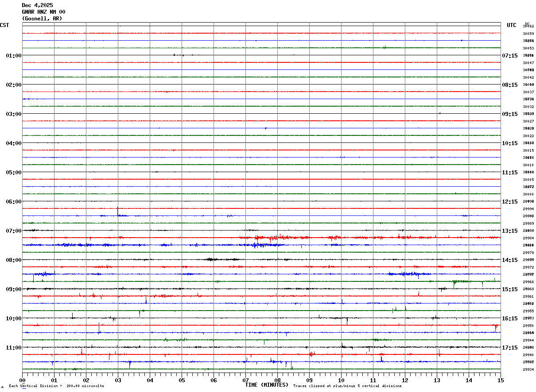Click the 09:00 CST hour label
This screenshot has width=536, height=392.
click(14, 289)
